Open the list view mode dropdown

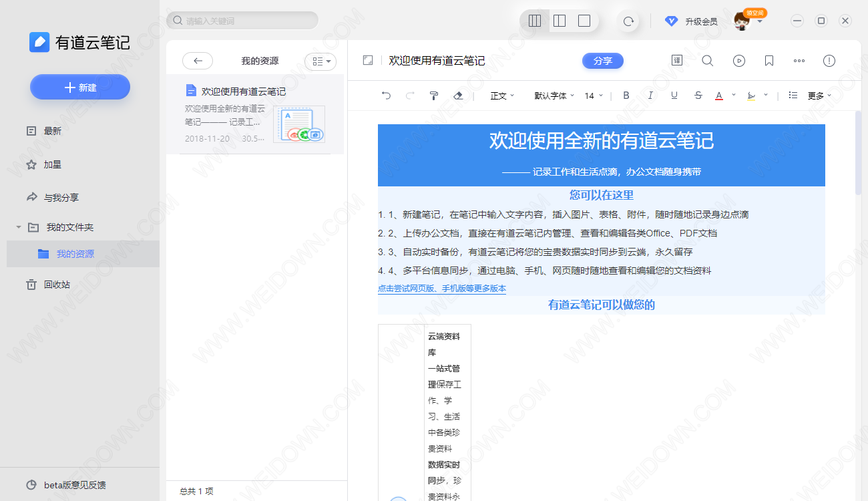(320, 61)
